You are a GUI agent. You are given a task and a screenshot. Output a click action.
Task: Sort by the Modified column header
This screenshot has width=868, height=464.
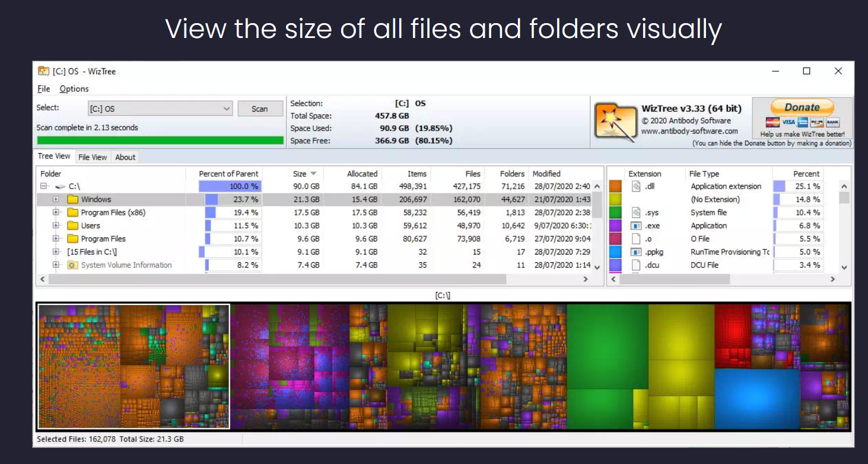[x=546, y=174]
